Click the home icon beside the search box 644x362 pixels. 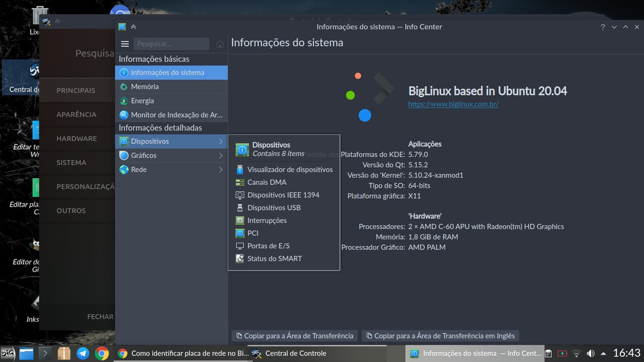(220, 44)
